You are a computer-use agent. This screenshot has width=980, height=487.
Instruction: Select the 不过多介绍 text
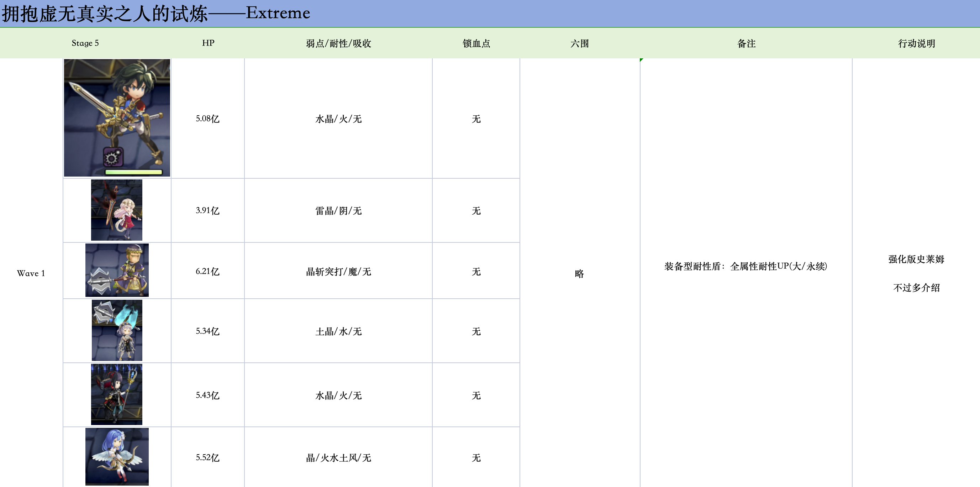coord(916,288)
